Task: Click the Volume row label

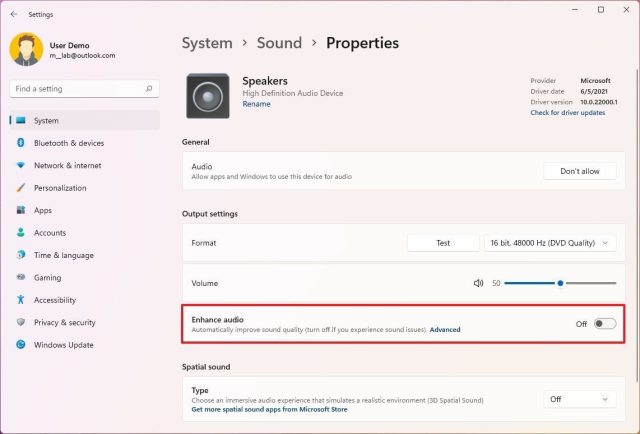Action: tap(204, 283)
